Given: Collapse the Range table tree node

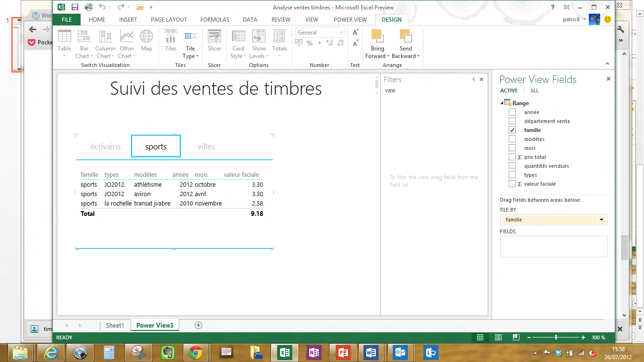Looking at the screenshot, I should click(502, 103).
